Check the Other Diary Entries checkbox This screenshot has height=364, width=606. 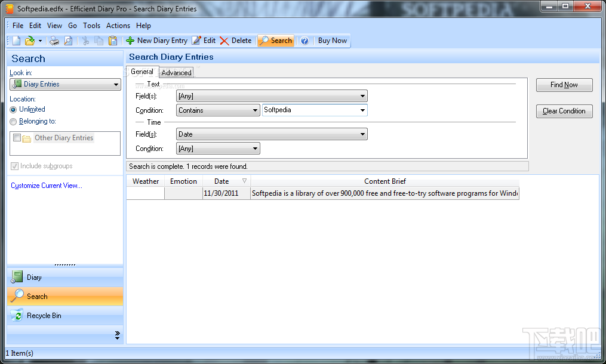(17, 138)
